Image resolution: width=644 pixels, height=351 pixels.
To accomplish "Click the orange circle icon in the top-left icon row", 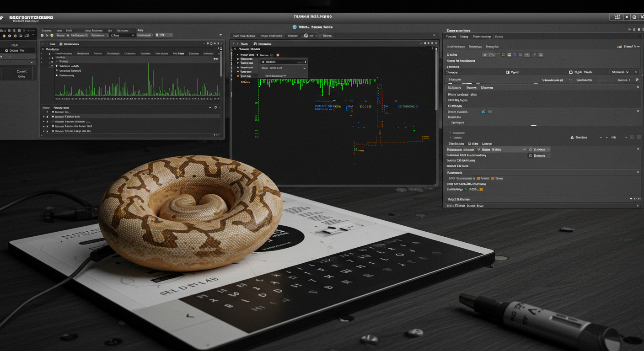I will pyautogui.click(x=15, y=36).
